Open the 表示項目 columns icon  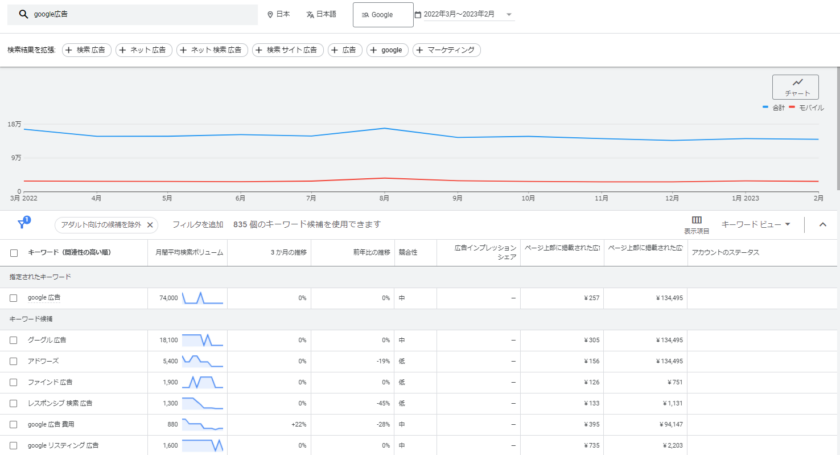[696, 224]
